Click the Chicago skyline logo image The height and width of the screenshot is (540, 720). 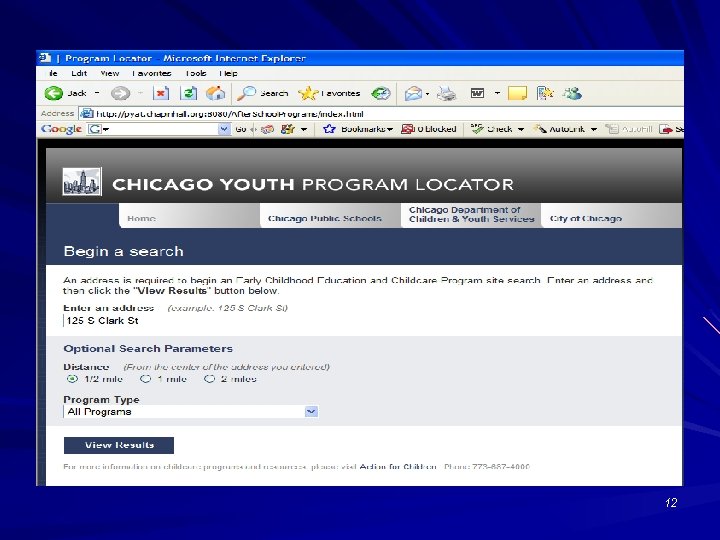(82, 182)
